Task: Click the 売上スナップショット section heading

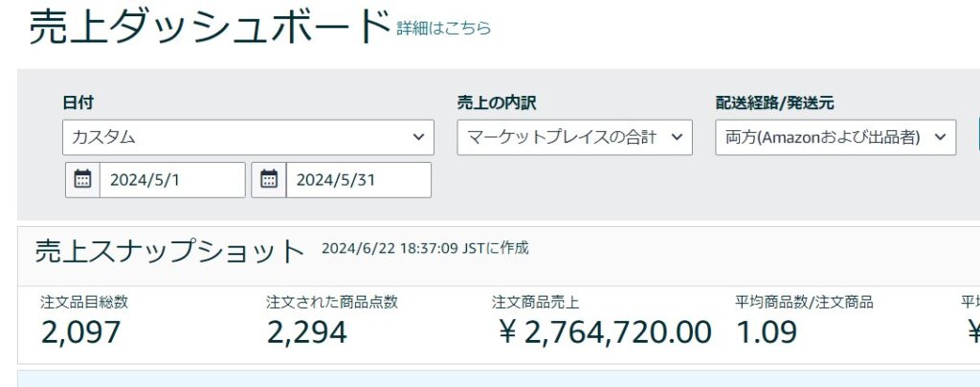Action: pos(169,251)
